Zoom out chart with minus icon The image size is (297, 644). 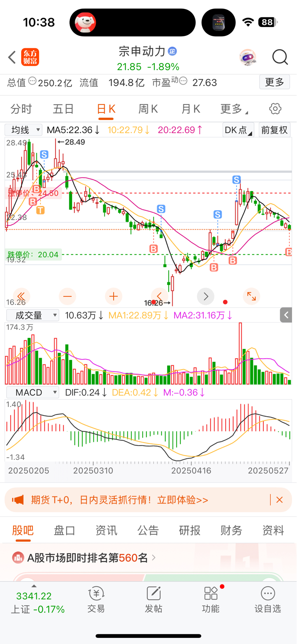coord(67,297)
